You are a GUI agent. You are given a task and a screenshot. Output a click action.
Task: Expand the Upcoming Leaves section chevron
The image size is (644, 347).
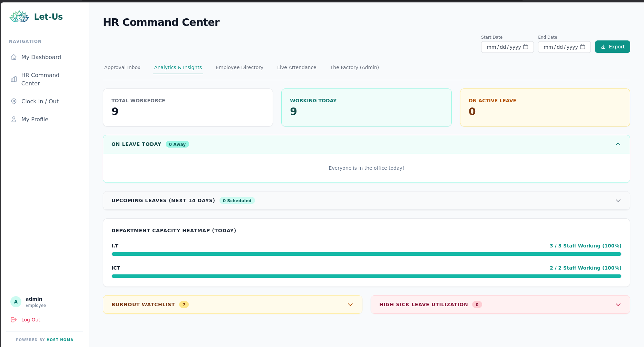click(x=618, y=200)
